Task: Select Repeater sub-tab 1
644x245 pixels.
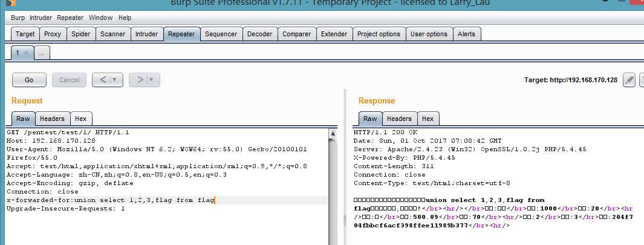Action: pyautogui.click(x=18, y=53)
